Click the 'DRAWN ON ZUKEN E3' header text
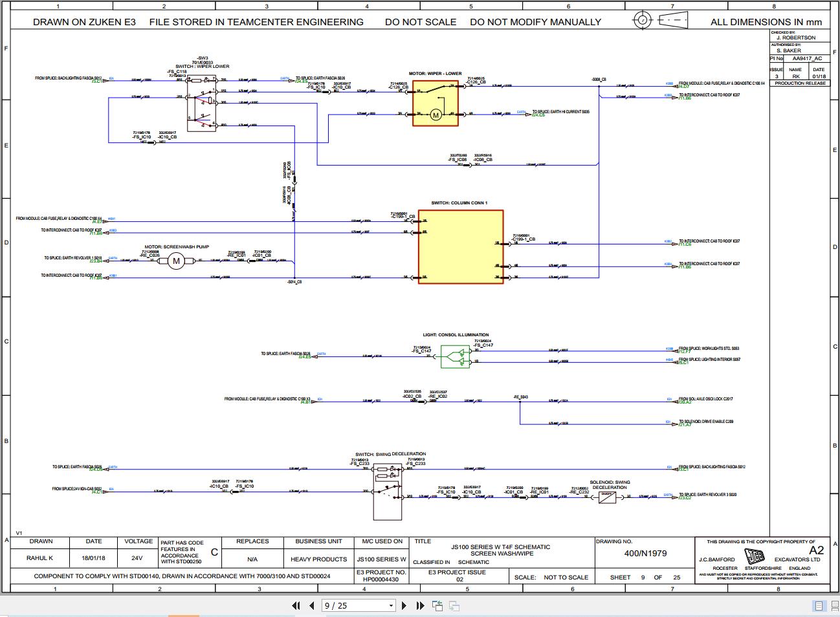The width and height of the screenshot is (840, 617). point(84,21)
